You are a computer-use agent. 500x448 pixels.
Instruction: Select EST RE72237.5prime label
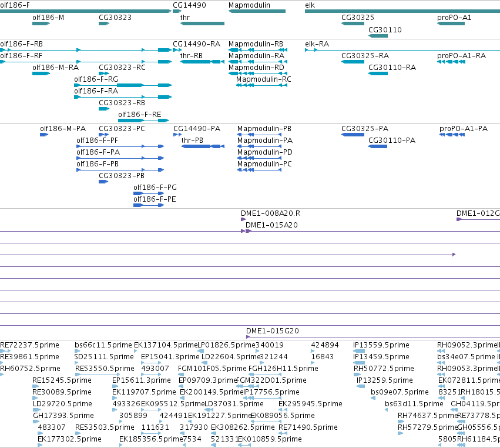(29, 345)
